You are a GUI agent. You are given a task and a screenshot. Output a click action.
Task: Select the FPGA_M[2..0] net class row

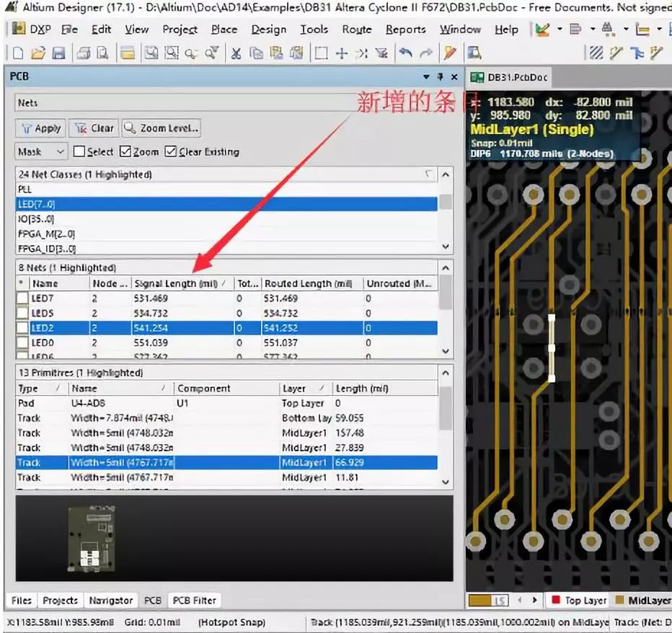226,234
